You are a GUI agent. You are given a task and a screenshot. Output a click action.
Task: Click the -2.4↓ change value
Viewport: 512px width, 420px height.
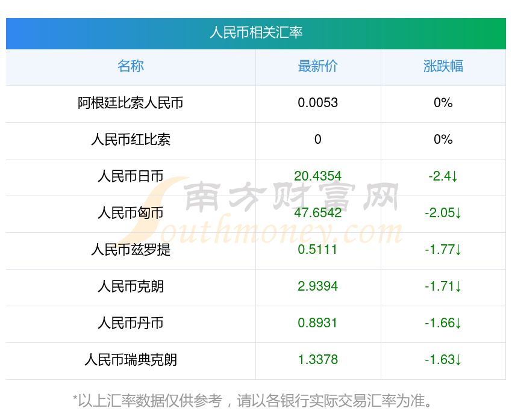(x=443, y=176)
